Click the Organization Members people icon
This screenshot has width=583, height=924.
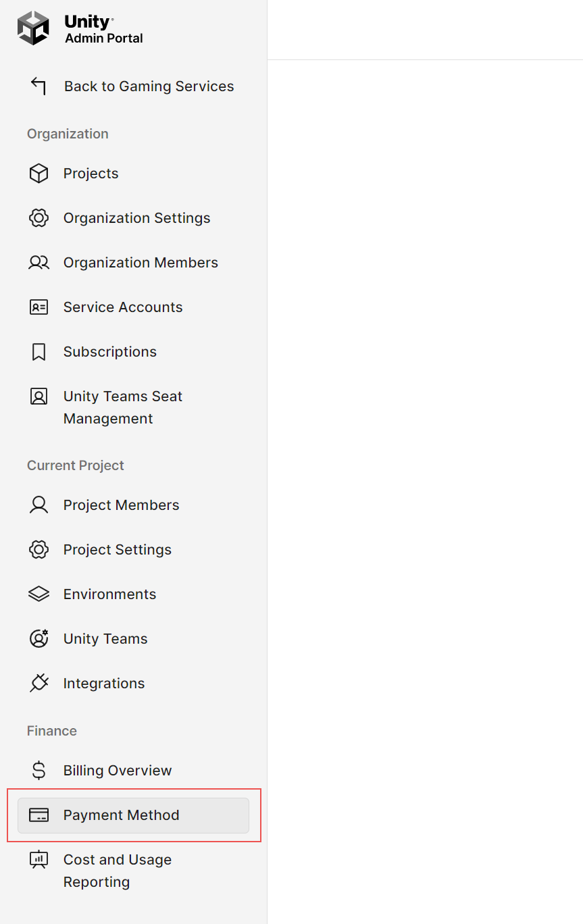point(39,263)
